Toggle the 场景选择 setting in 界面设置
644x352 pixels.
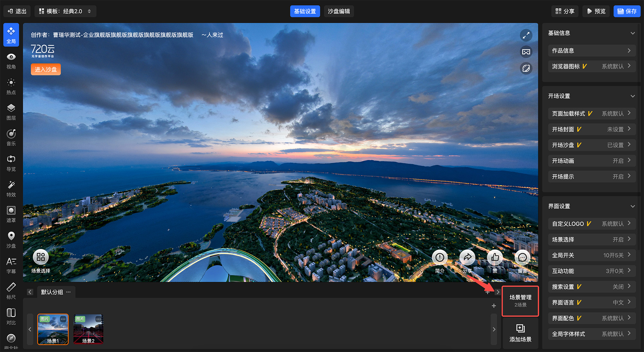pos(591,239)
